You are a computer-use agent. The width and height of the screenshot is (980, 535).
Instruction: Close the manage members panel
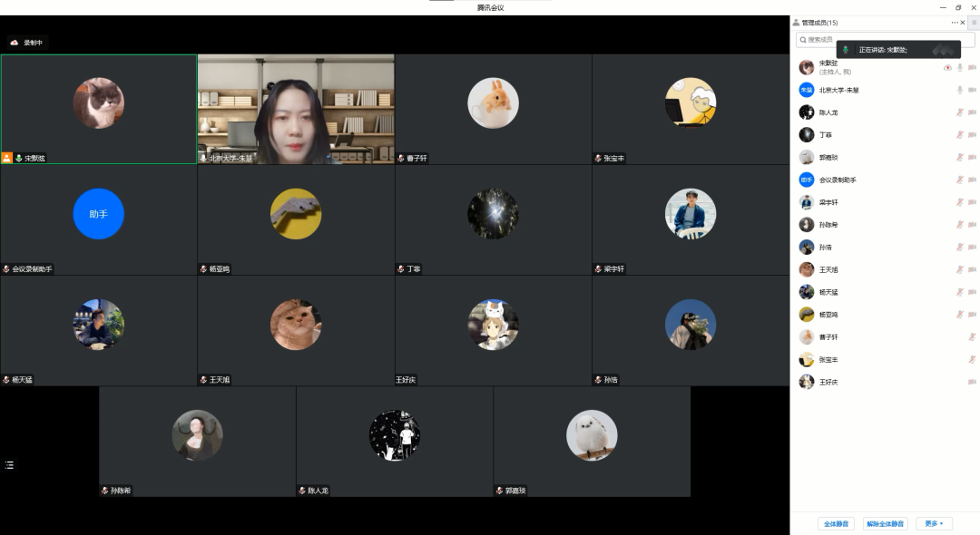[x=963, y=23]
